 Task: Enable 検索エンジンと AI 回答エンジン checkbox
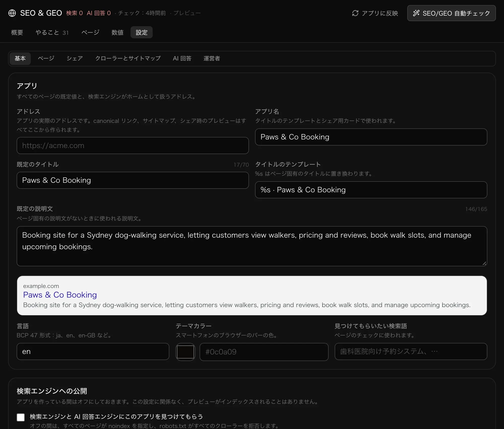pyautogui.click(x=21, y=417)
